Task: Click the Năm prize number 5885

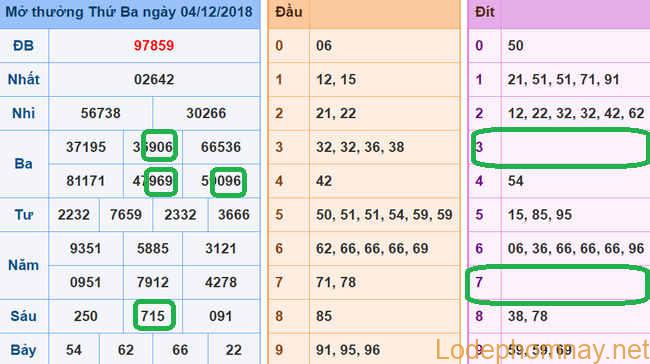Action: 153,249
